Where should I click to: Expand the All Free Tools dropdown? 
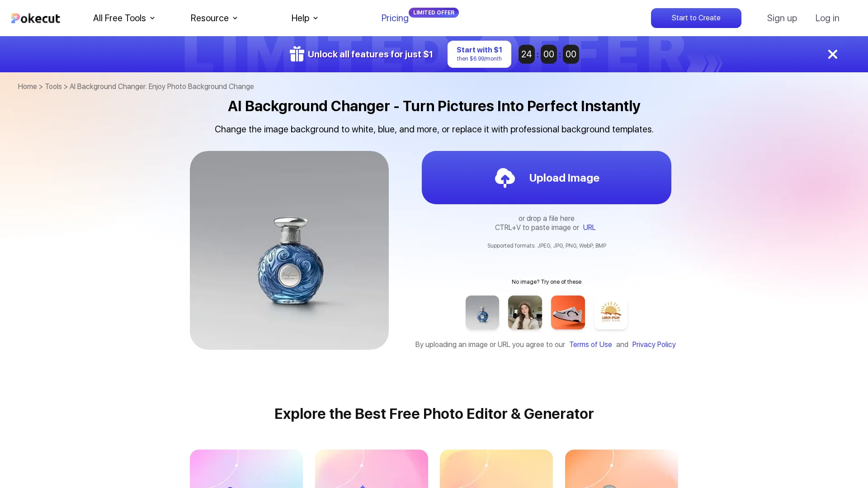tap(124, 18)
